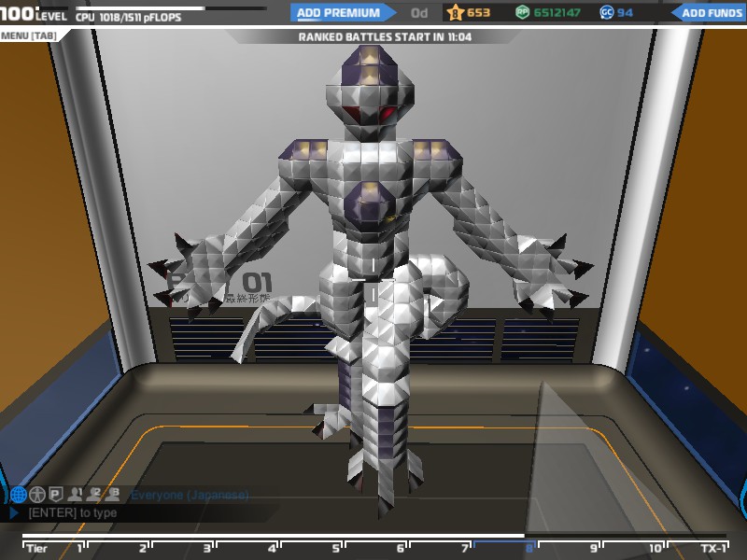Click the gold star currency icon
Image resolution: width=747 pixels, height=560 pixels.
click(455, 13)
